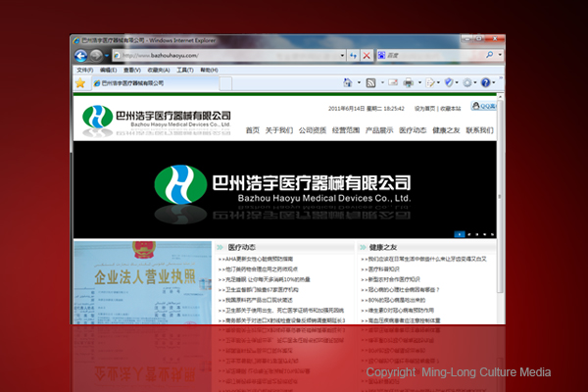Open 关于我们 in site navigation
588x392 pixels.
coord(279,130)
